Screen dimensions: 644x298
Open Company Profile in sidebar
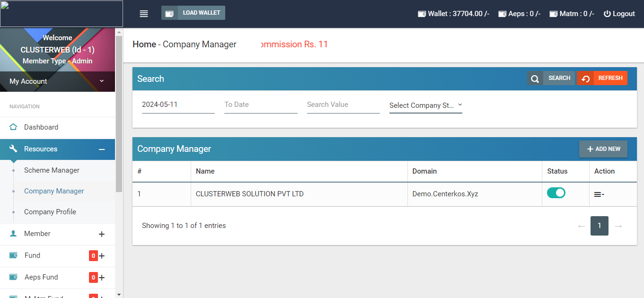pyautogui.click(x=50, y=212)
